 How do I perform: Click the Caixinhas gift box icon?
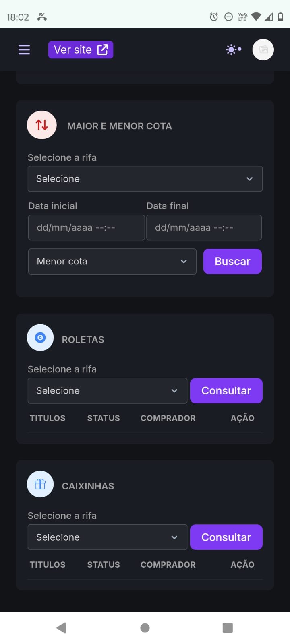[40, 484]
